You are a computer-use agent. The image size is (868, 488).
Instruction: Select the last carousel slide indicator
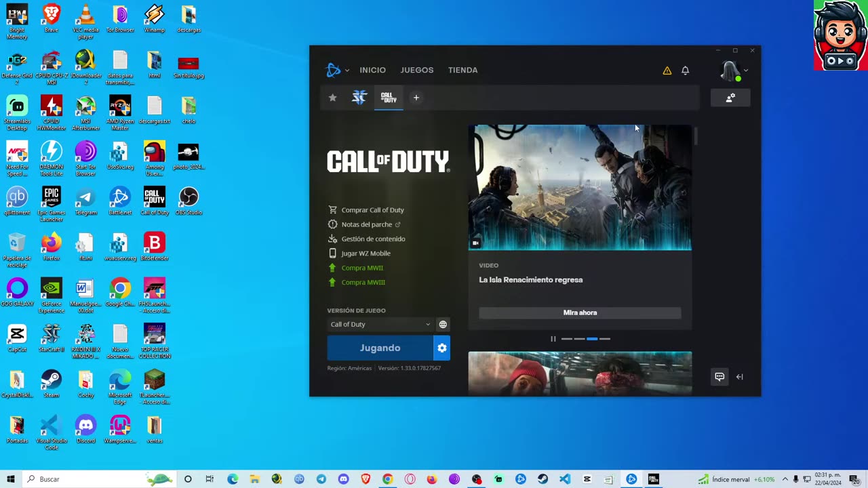605,339
